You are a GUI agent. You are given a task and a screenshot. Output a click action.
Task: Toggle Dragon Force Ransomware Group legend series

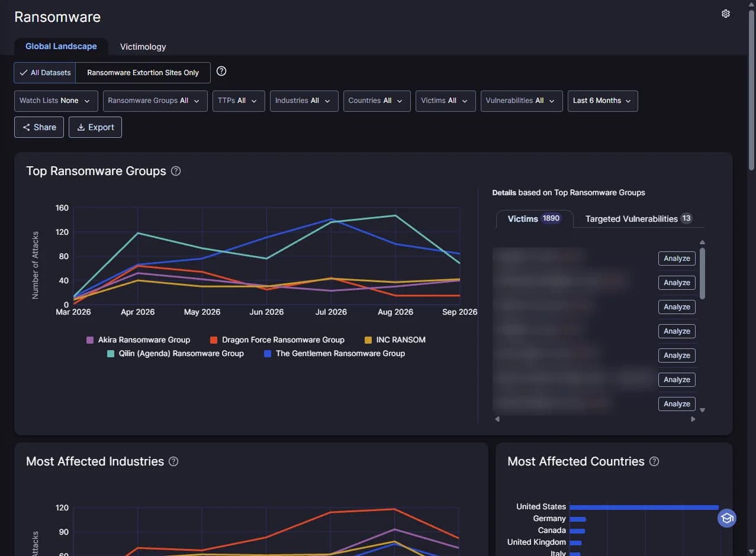click(x=277, y=340)
